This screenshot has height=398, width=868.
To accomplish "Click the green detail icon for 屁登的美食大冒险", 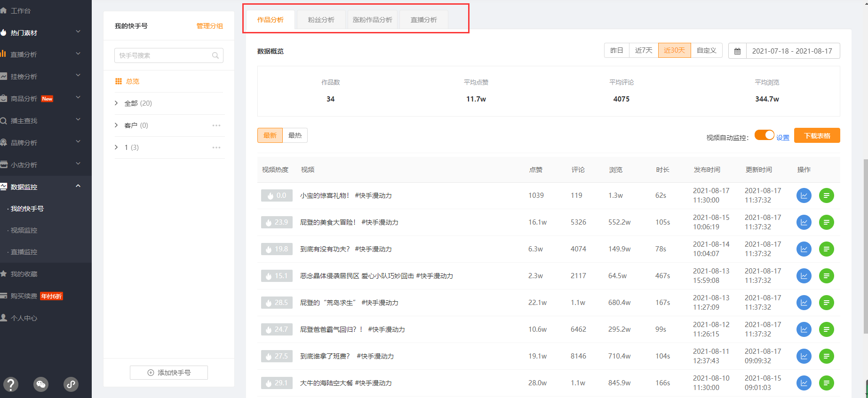I will (x=826, y=222).
